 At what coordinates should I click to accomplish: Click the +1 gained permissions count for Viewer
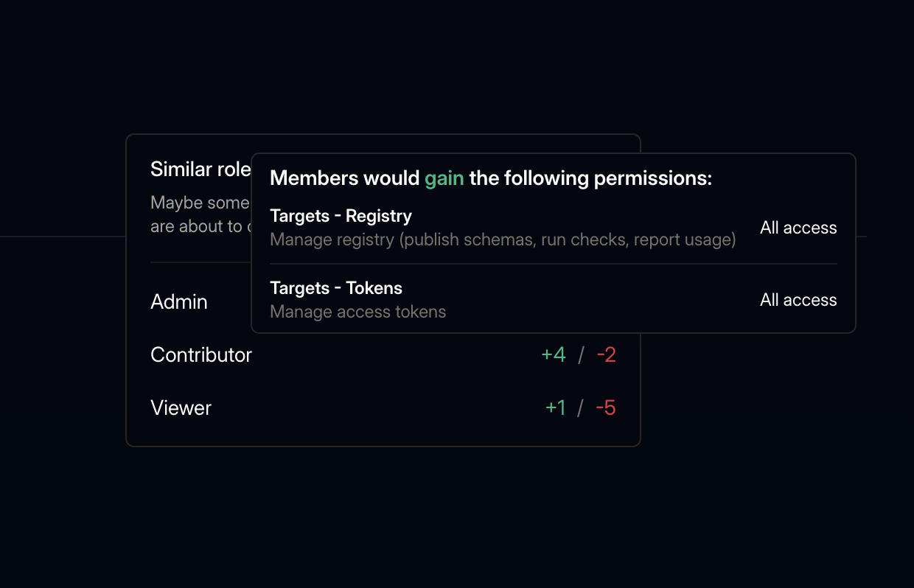pos(557,407)
